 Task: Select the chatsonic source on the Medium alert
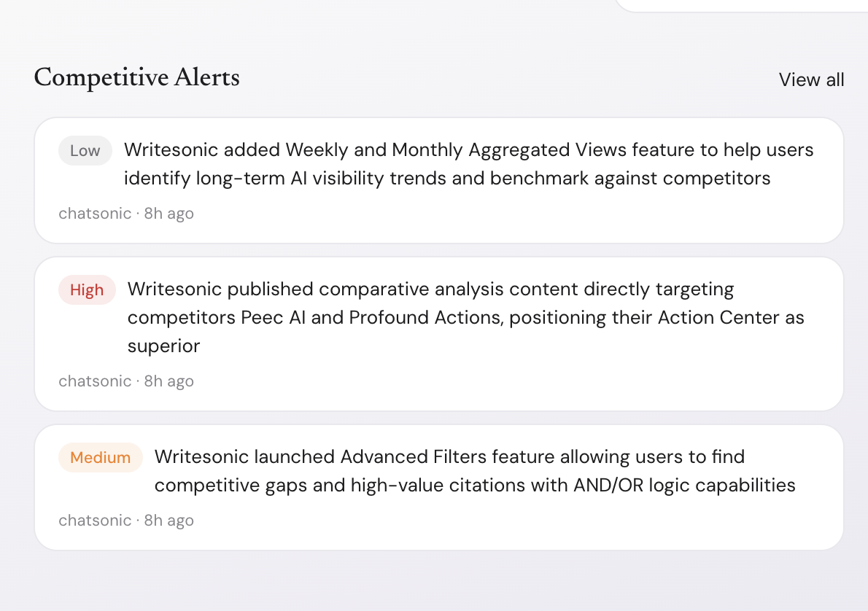[95, 521]
